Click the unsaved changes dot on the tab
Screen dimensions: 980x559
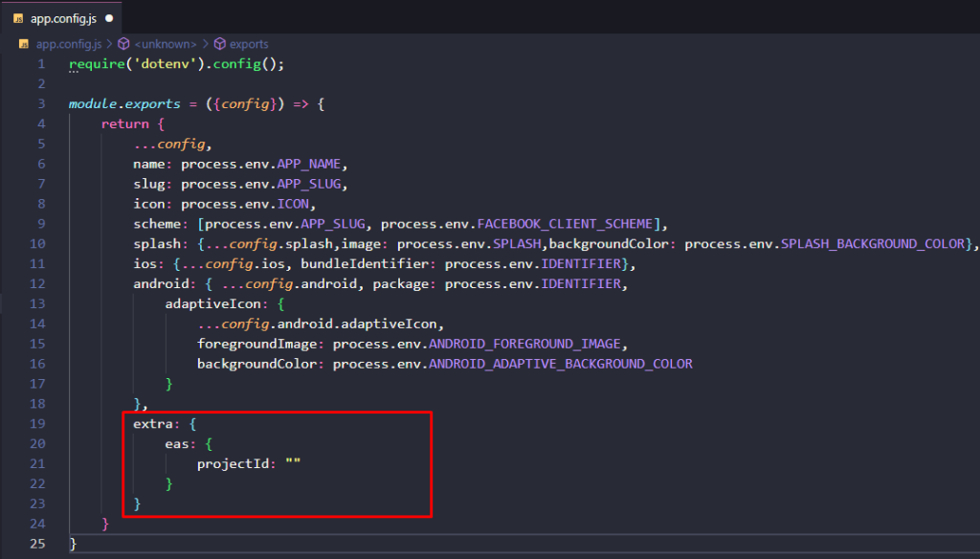[x=107, y=17]
